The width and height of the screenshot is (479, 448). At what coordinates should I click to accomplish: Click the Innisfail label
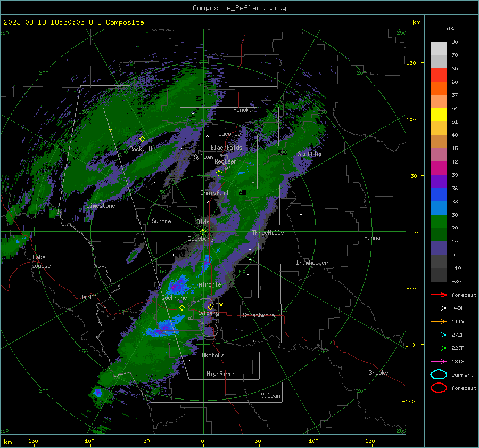point(214,193)
